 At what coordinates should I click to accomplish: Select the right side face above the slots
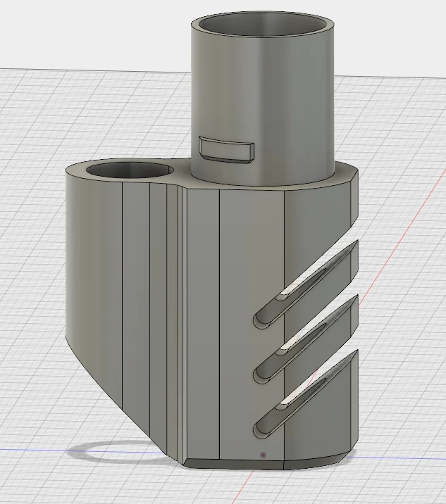pos(317,222)
